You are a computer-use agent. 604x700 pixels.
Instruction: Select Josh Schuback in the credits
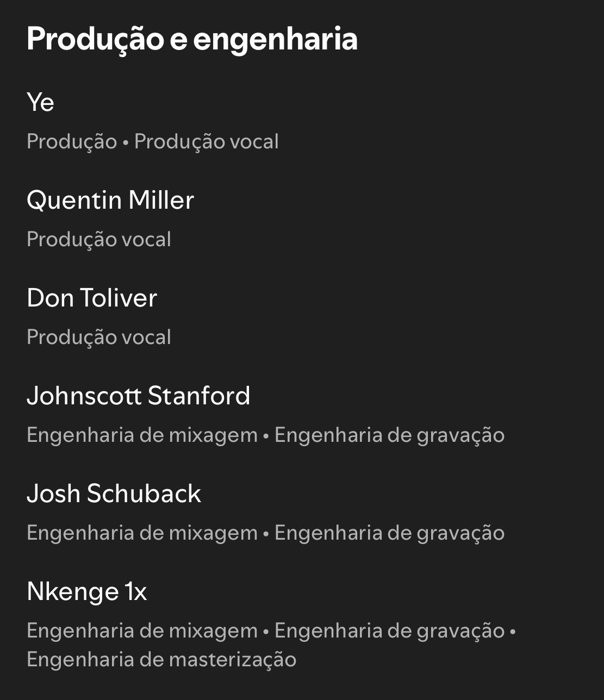(x=114, y=493)
